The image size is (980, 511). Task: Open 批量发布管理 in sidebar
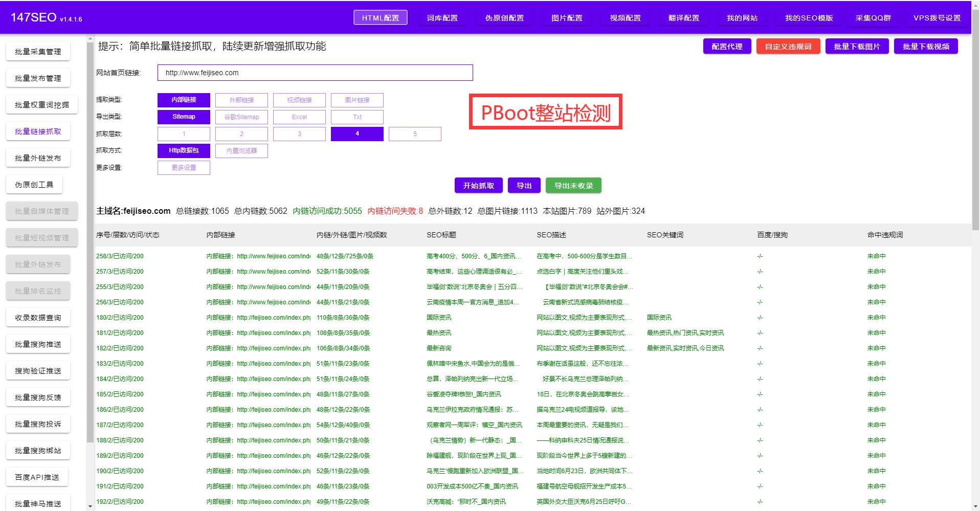[x=38, y=78]
